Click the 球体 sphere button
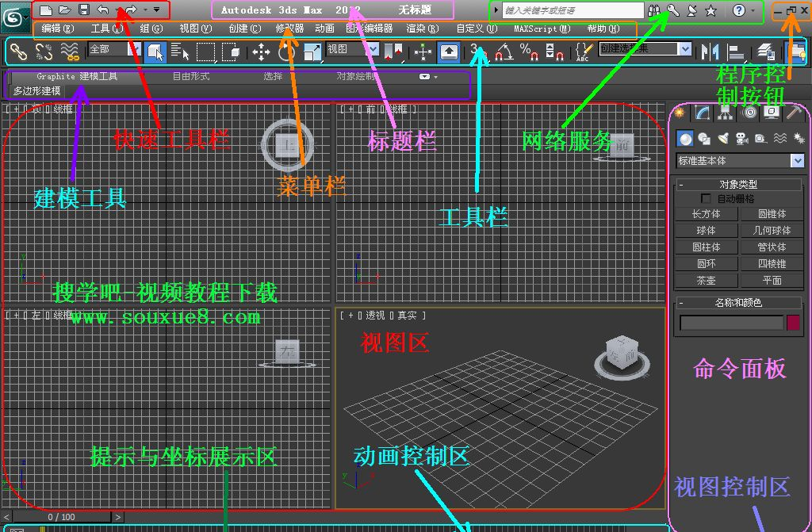 (706, 231)
